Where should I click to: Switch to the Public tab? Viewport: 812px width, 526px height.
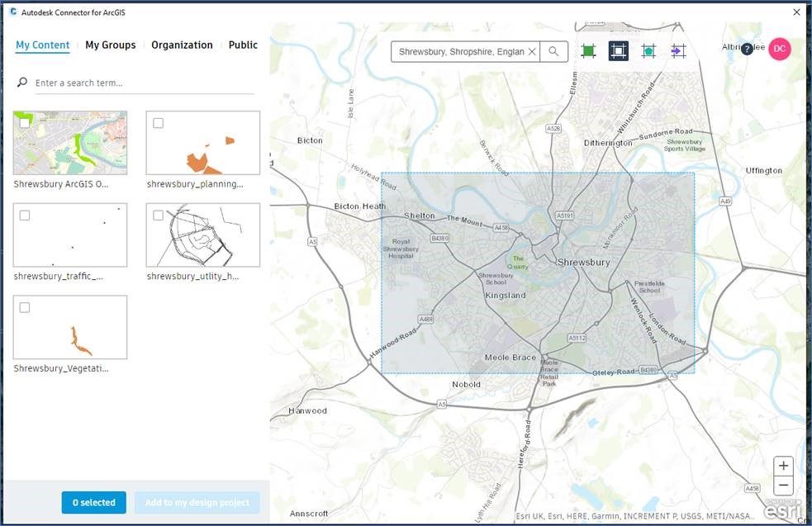click(x=243, y=45)
